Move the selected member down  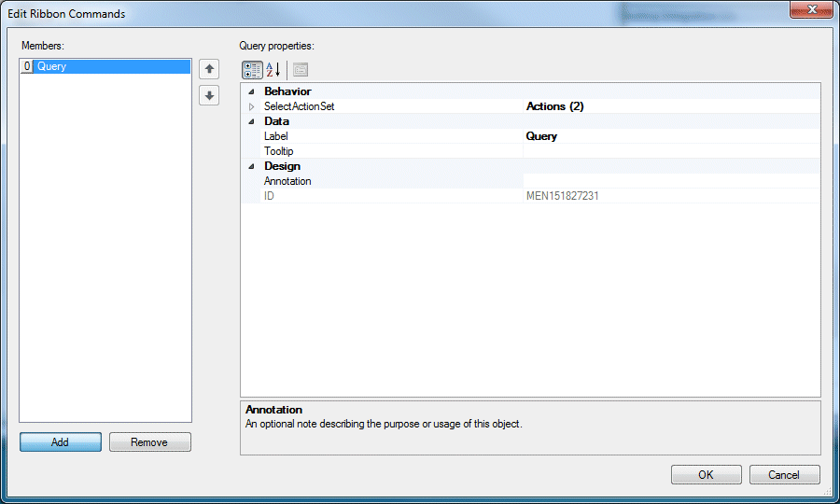click(209, 96)
